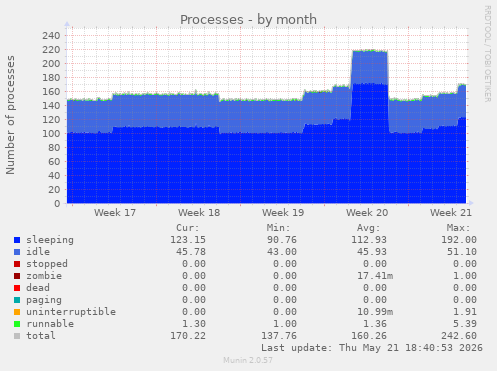Click the 'Week 20' axis label
The width and height of the screenshot is (497, 371).
coord(367,213)
